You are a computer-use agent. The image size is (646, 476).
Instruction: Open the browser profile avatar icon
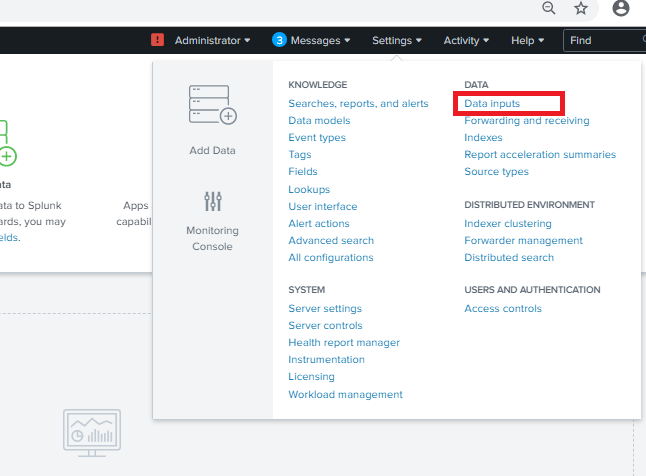[620, 8]
